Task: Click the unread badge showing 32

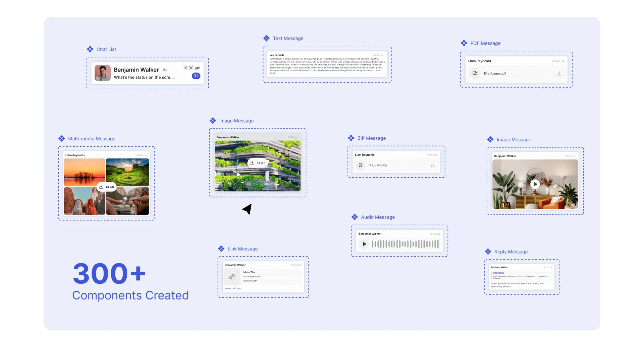Action: point(196,76)
